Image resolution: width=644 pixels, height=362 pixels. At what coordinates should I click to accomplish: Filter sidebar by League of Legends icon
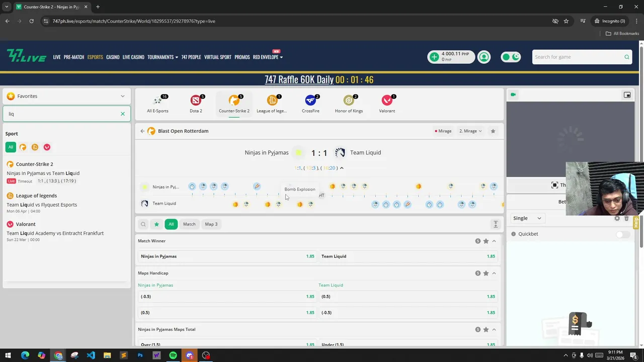35,147
